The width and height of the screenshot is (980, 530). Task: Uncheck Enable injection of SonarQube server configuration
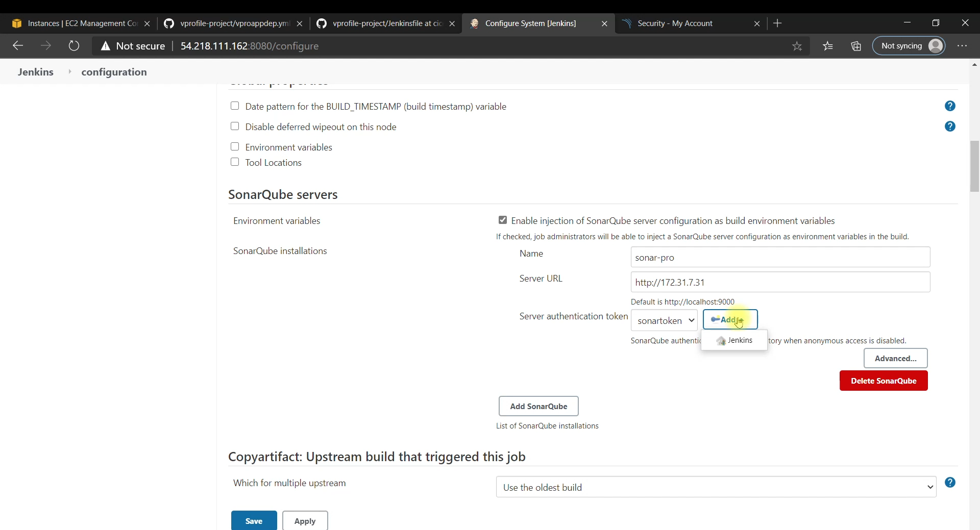[x=503, y=220]
